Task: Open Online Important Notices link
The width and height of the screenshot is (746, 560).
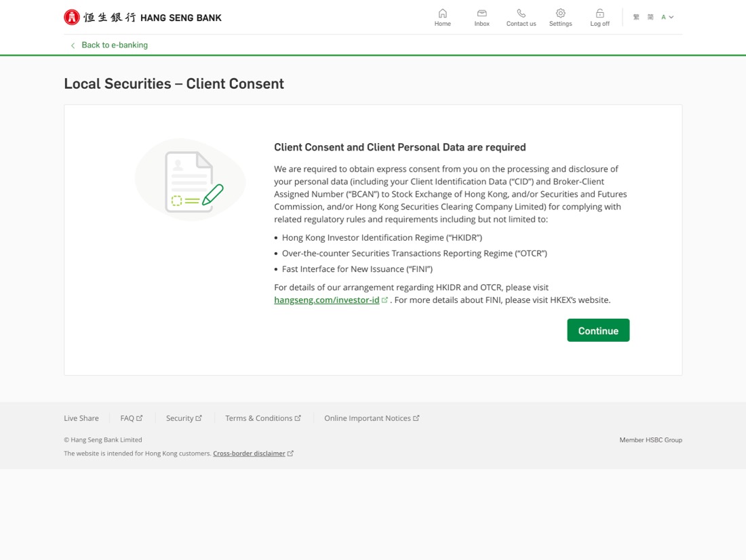Action: [372, 418]
